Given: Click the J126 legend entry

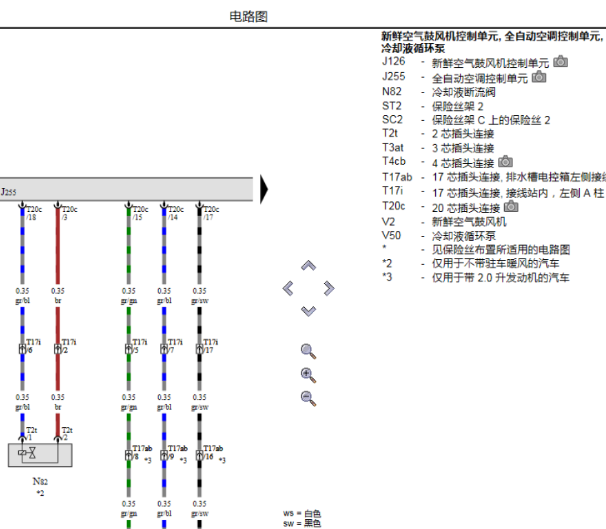Looking at the screenshot, I should pos(475,62).
